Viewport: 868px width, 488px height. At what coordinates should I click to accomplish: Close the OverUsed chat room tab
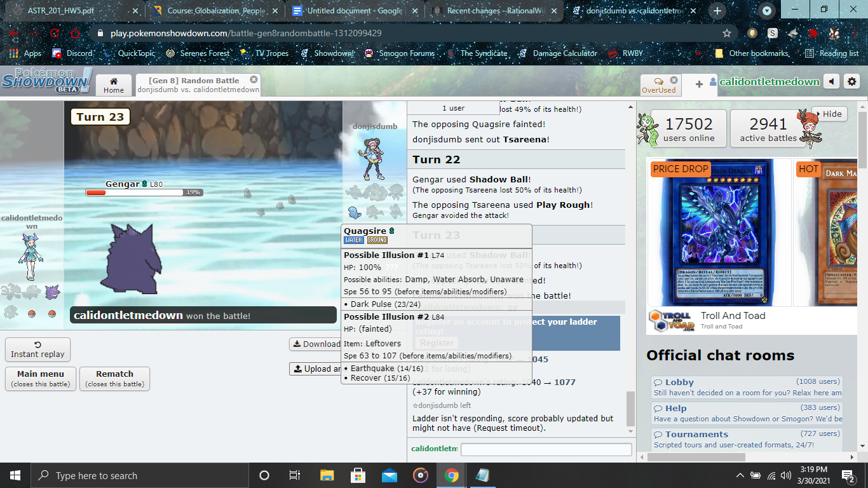click(674, 80)
